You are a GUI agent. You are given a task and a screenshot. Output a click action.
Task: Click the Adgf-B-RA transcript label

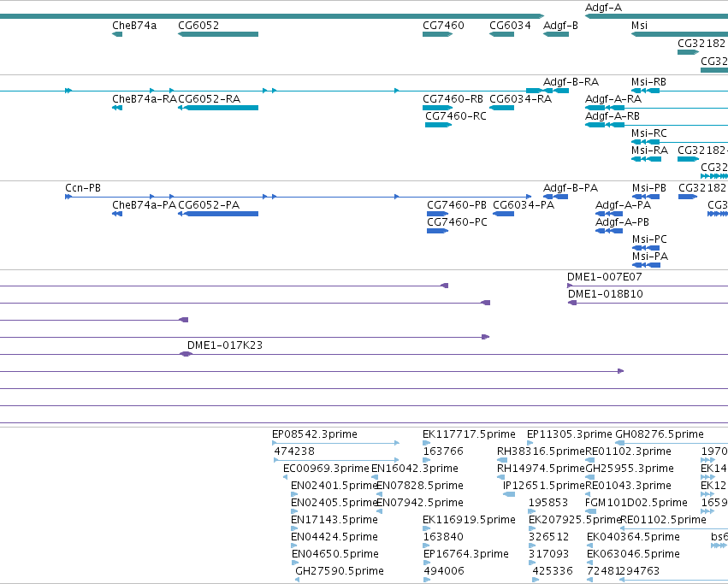click(x=571, y=82)
